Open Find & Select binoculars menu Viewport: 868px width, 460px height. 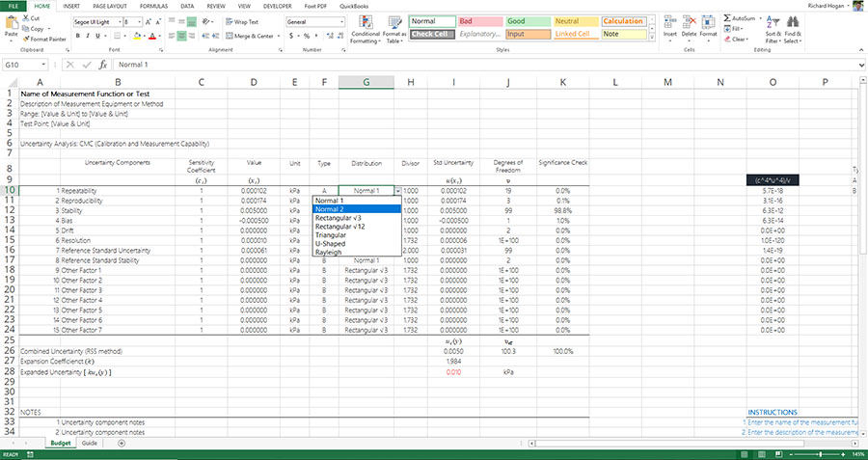792,30
